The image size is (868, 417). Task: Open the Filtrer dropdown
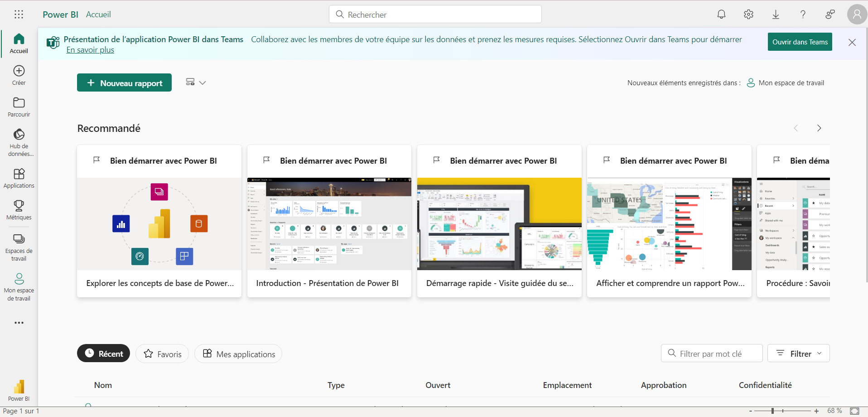coord(798,354)
